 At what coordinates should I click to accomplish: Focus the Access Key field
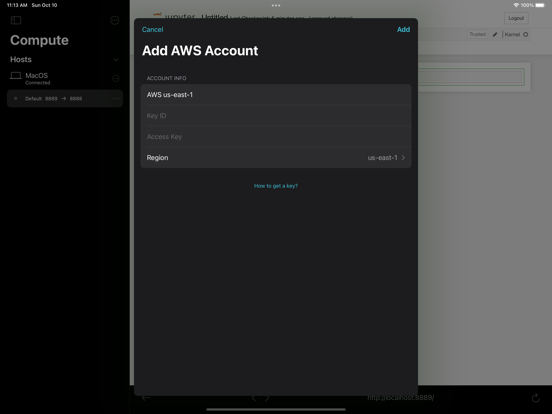click(276, 137)
